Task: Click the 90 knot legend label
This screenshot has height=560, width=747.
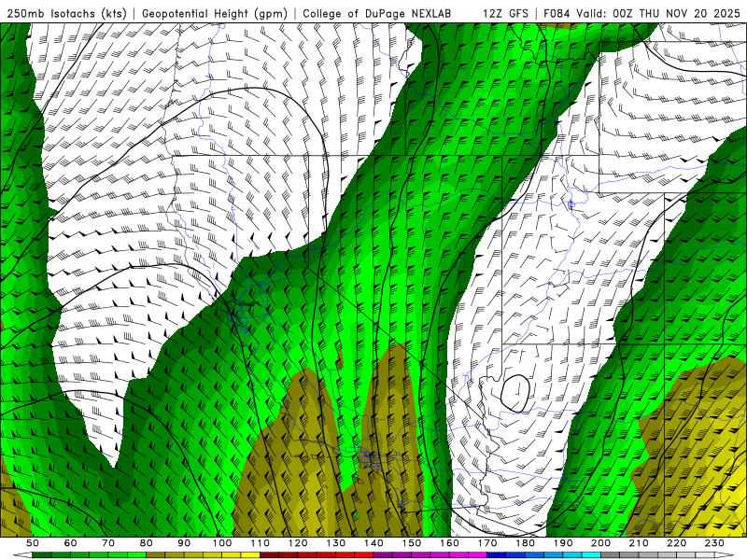Action: point(184,543)
